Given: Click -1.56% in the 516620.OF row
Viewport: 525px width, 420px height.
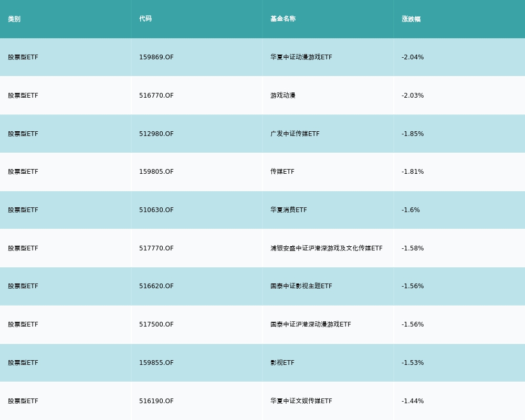Looking at the screenshot, I should [413, 286].
